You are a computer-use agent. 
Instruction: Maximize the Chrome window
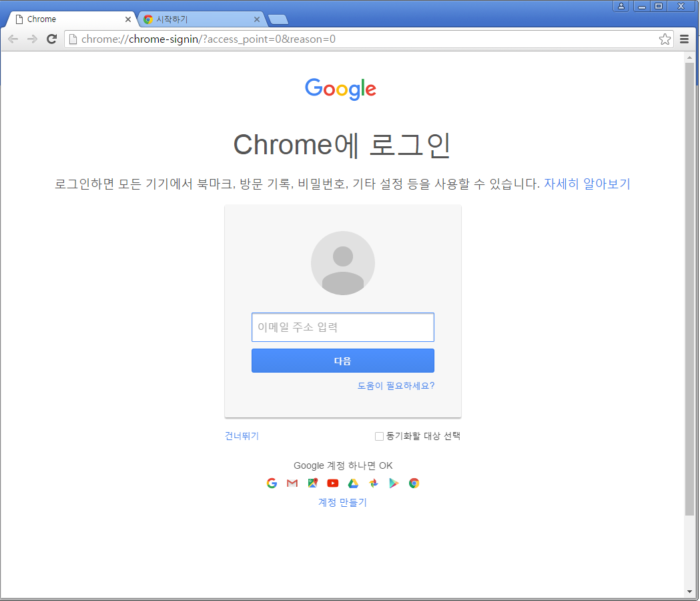(659, 6)
